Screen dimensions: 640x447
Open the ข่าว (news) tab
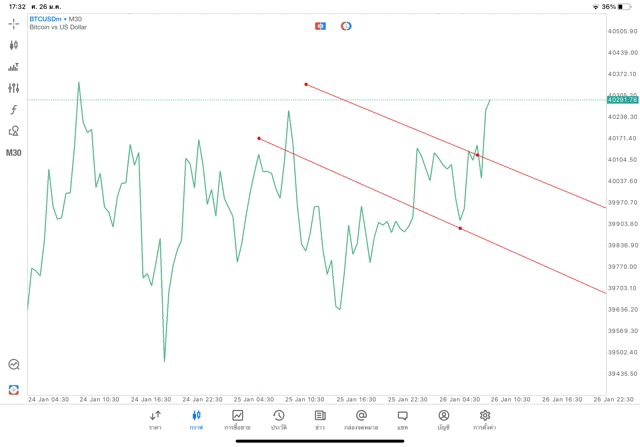[x=319, y=419]
